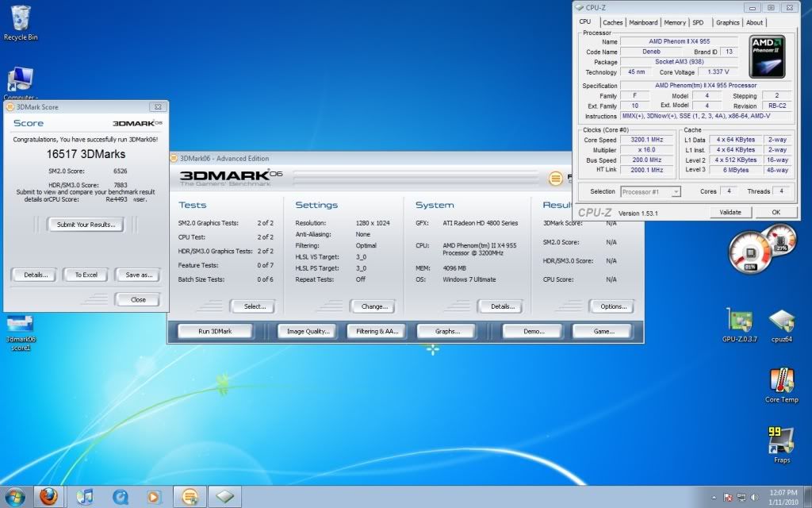Click the Validate button in CPU-Z
The height and width of the screenshot is (508, 812).
click(x=730, y=212)
